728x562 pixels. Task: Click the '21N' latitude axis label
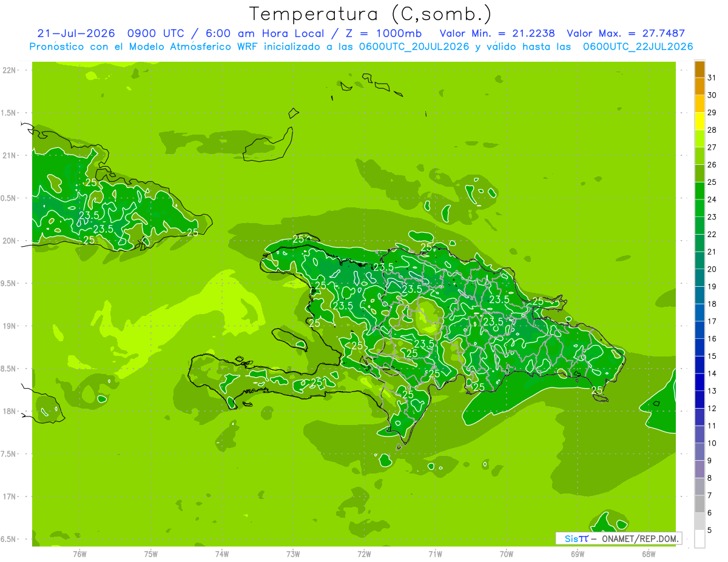(10, 155)
